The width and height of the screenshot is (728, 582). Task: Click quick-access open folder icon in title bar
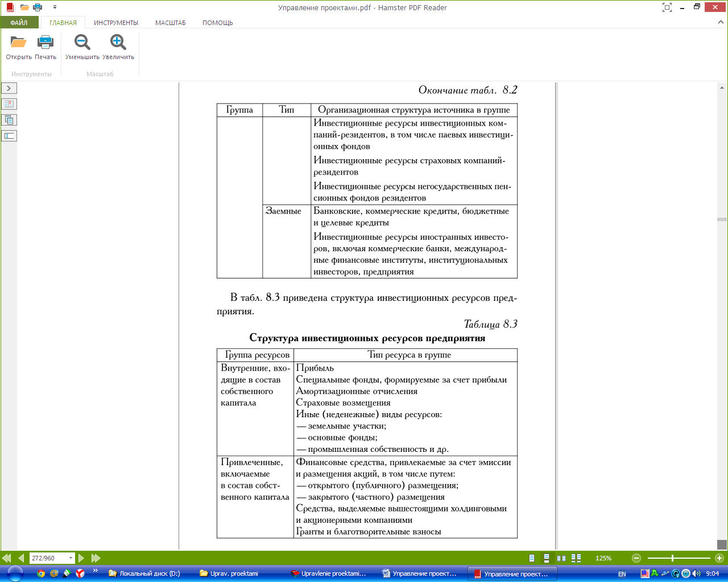[x=24, y=7]
